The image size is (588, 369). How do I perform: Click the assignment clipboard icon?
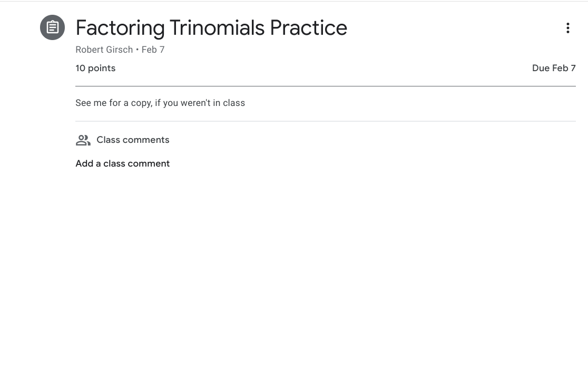pyautogui.click(x=52, y=27)
